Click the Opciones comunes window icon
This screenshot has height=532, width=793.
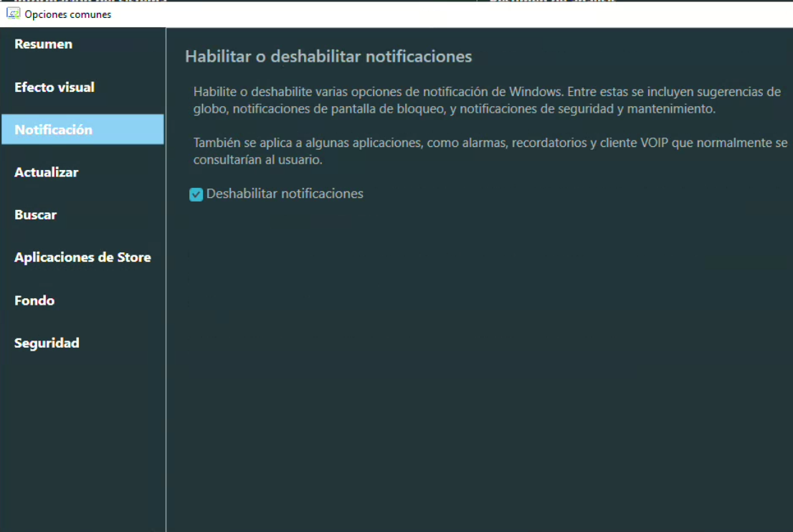13,14
